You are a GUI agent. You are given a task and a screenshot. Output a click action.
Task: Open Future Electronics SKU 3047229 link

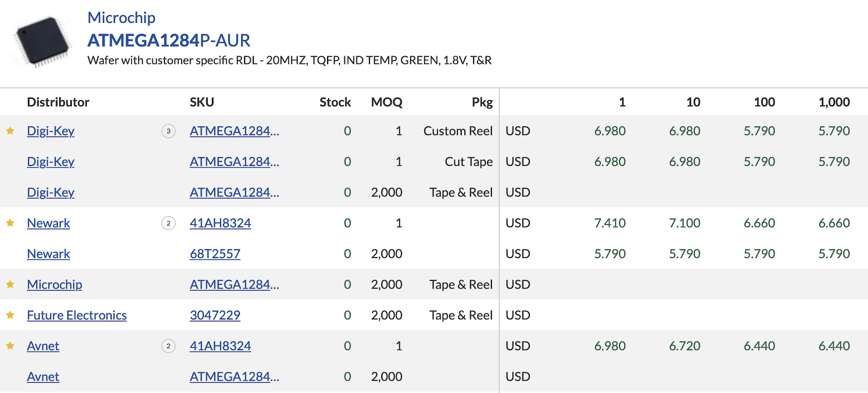(x=215, y=315)
